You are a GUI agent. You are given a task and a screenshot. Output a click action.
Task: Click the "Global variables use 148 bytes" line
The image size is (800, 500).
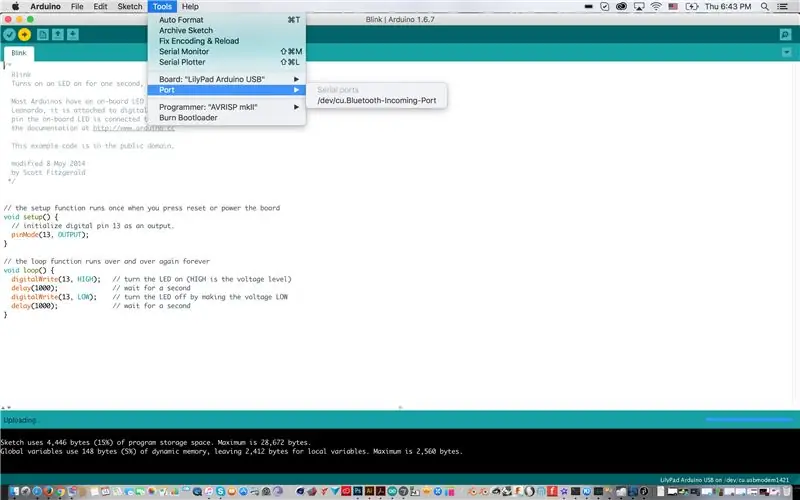[x=232, y=451]
